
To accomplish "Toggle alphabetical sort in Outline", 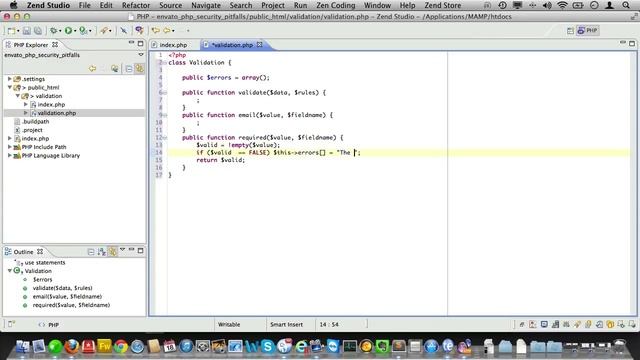I will coord(102,252).
